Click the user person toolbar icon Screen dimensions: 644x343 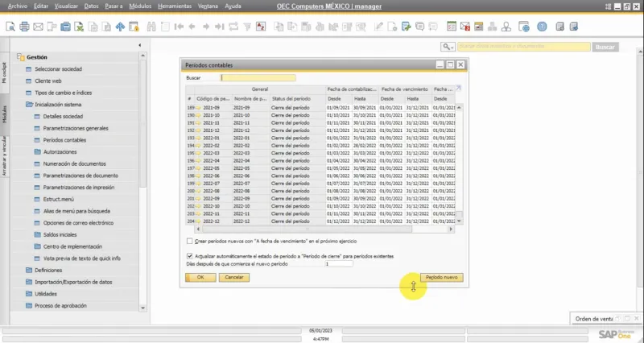click(x=506, y=27)
